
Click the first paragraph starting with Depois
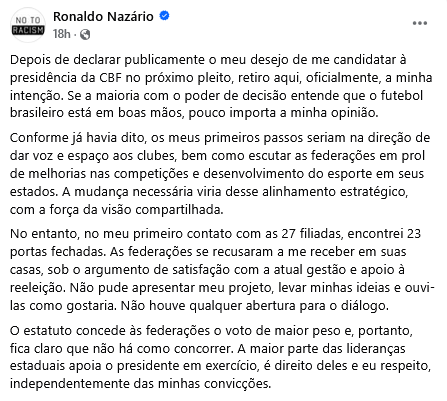pyautogui.click(x=221, y=86)
